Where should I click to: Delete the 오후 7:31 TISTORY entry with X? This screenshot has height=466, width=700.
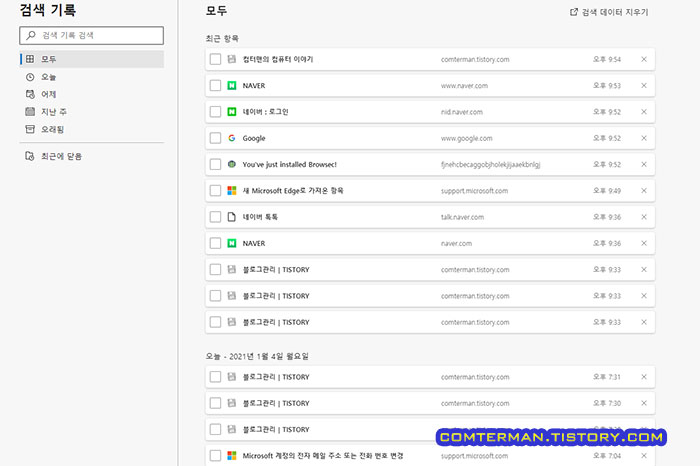[644, 377]
